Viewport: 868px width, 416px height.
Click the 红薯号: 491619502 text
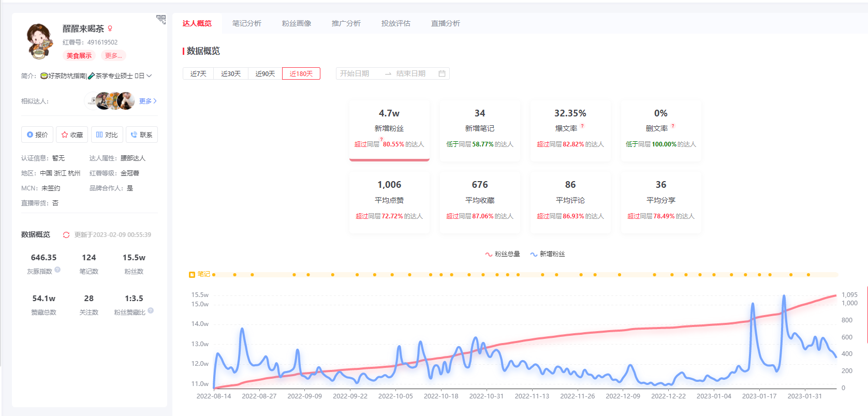pos(90,42)
